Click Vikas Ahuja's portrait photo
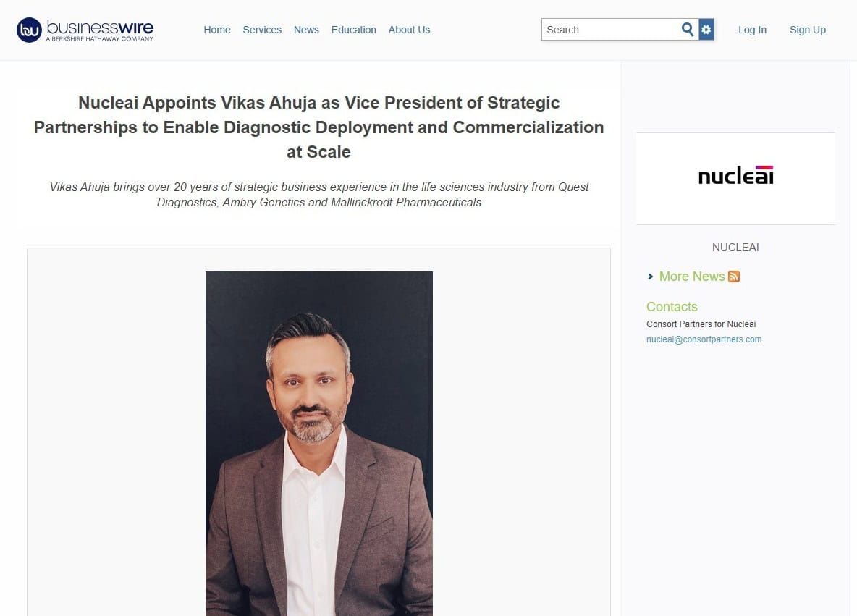The height and width of the screenshot is (616, 857). (x=319, y=443)
